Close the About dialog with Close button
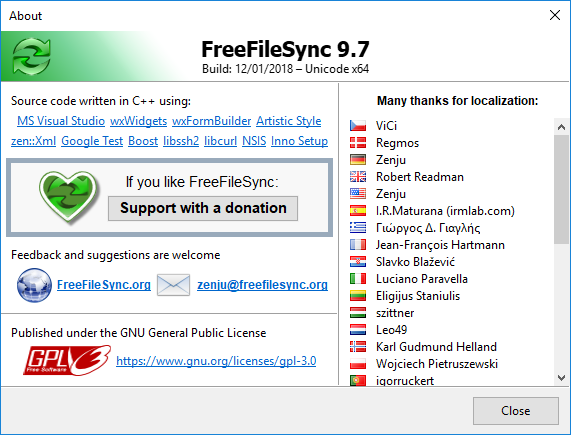This screenshot has width=571, height=435. point(515,411)
